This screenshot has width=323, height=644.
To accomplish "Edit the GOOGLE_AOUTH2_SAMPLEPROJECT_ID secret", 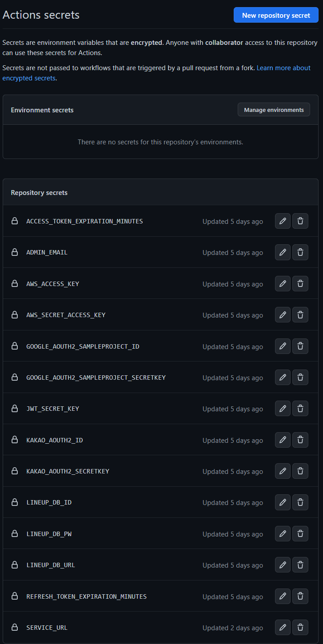I will click(283, 346).
